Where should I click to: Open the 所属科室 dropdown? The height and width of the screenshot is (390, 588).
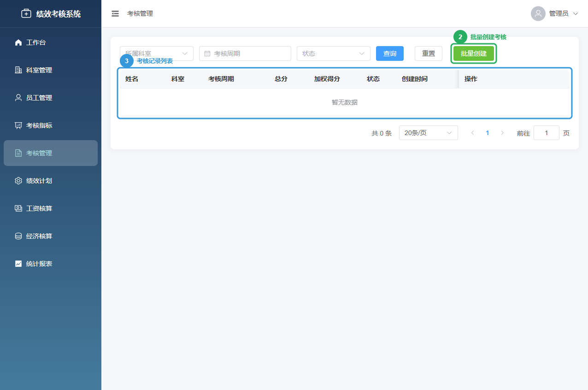coord(156,53)
